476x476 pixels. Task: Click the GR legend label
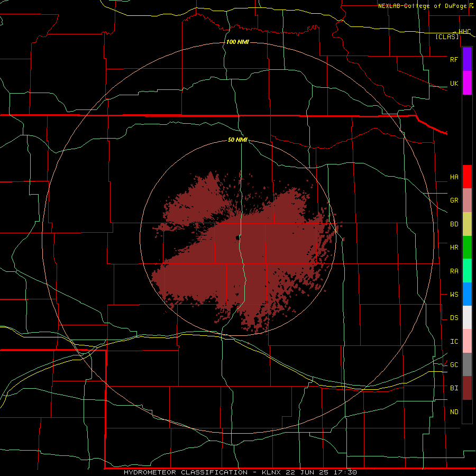click(454, 200)
